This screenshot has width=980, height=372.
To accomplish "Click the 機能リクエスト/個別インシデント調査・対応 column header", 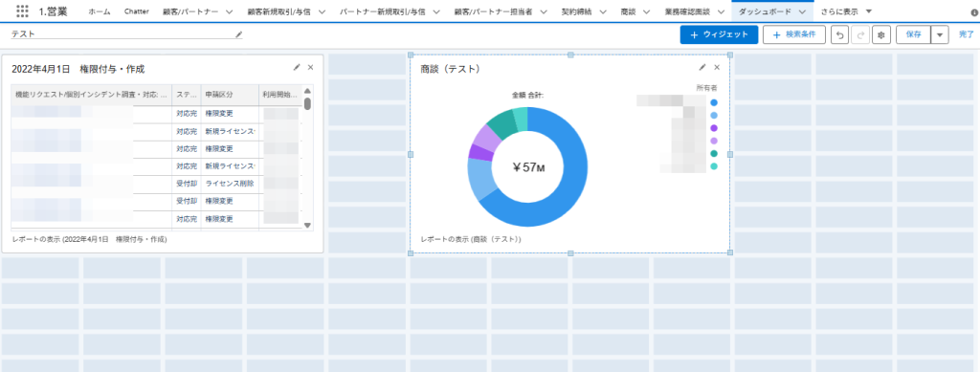I will tap(91, 95).
